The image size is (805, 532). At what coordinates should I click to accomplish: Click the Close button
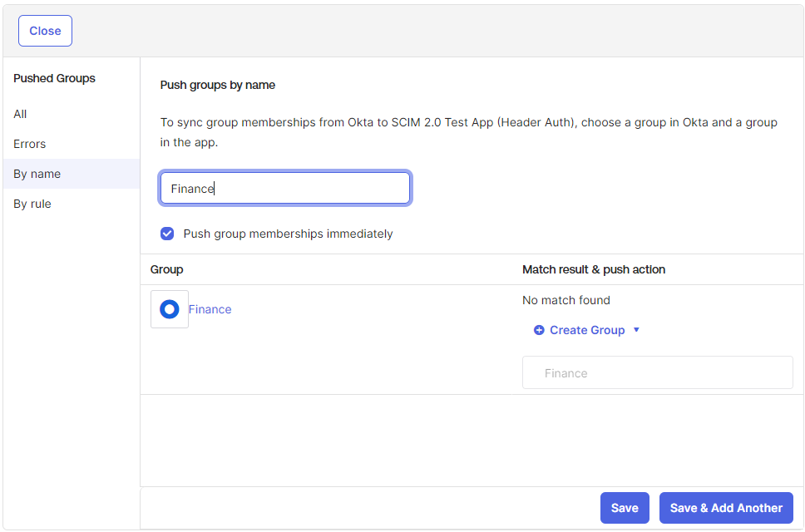click(x=45, y=31)
